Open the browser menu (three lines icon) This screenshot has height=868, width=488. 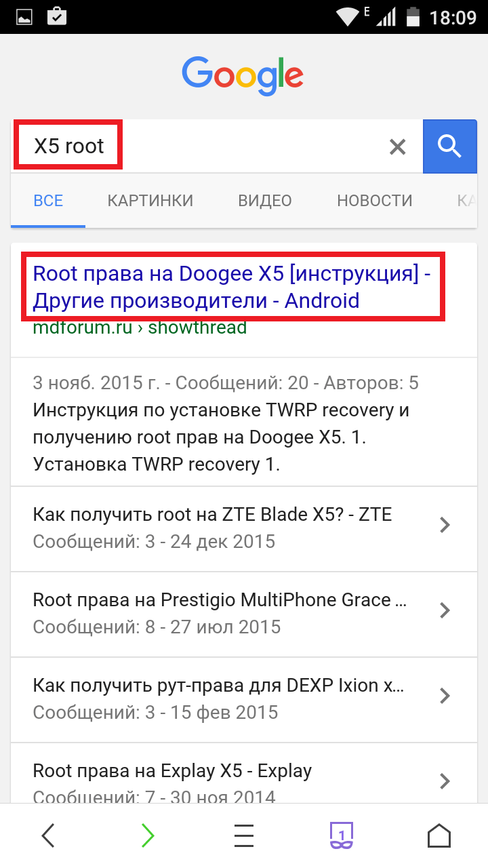244,835
